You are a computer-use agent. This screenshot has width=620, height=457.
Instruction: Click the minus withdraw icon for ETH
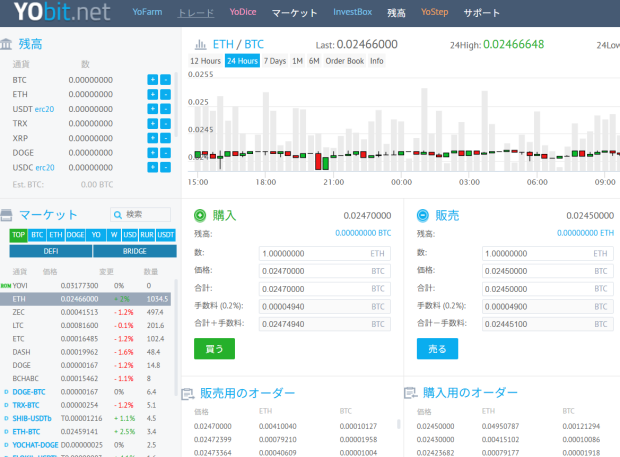(x=166, y=94)
